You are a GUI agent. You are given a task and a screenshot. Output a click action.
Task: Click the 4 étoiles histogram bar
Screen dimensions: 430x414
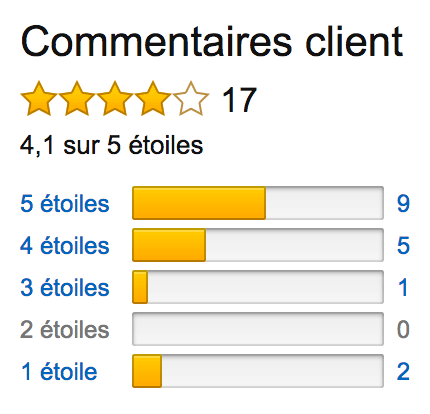258,245
